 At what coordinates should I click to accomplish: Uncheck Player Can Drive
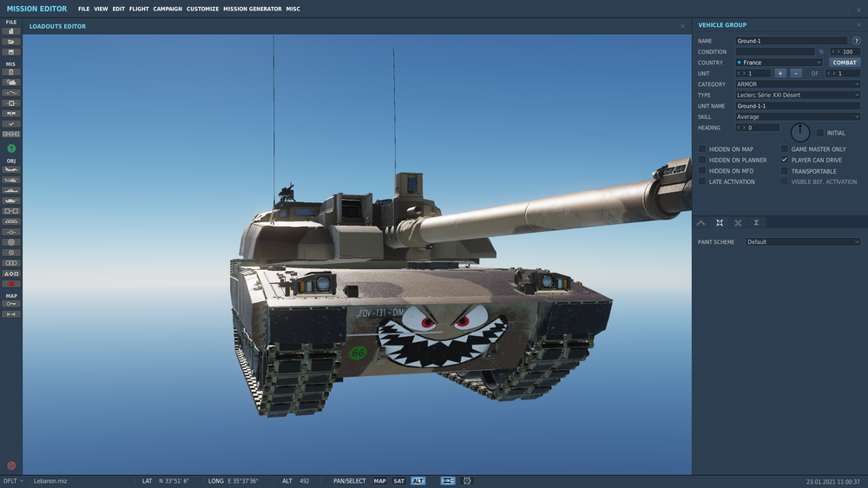[x=785, y=160]
